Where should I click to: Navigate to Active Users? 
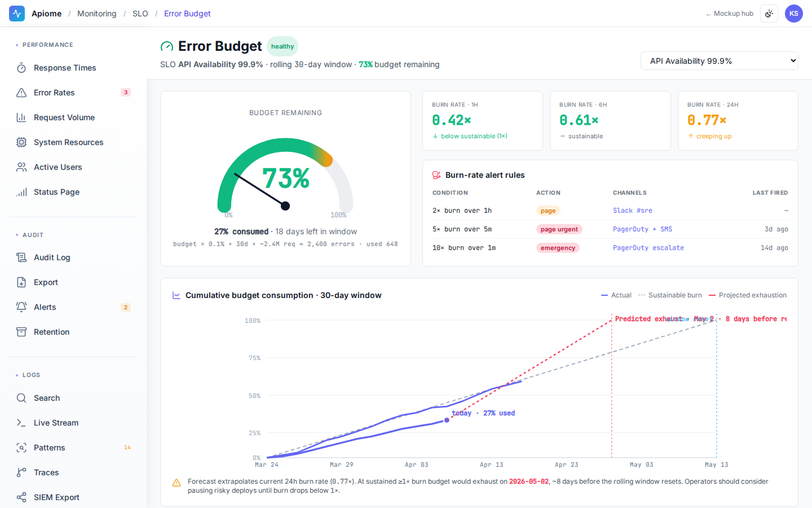[73, 167]
